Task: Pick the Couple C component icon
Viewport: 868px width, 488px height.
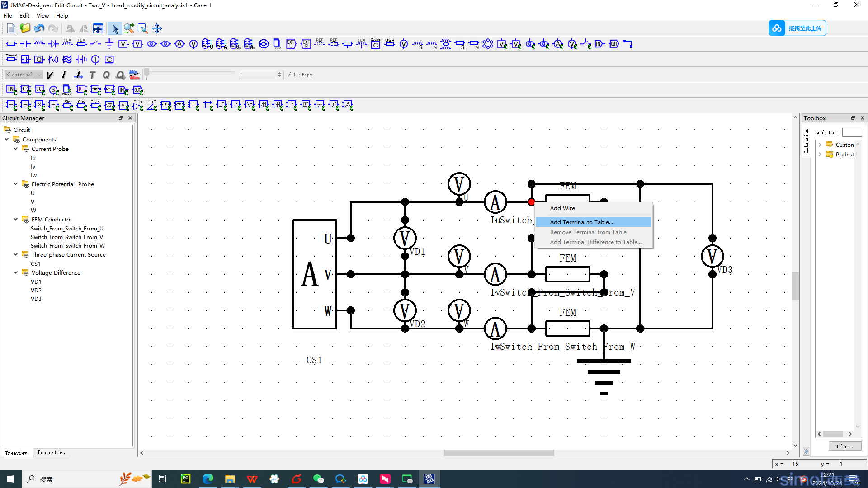Action: point(376,44)
